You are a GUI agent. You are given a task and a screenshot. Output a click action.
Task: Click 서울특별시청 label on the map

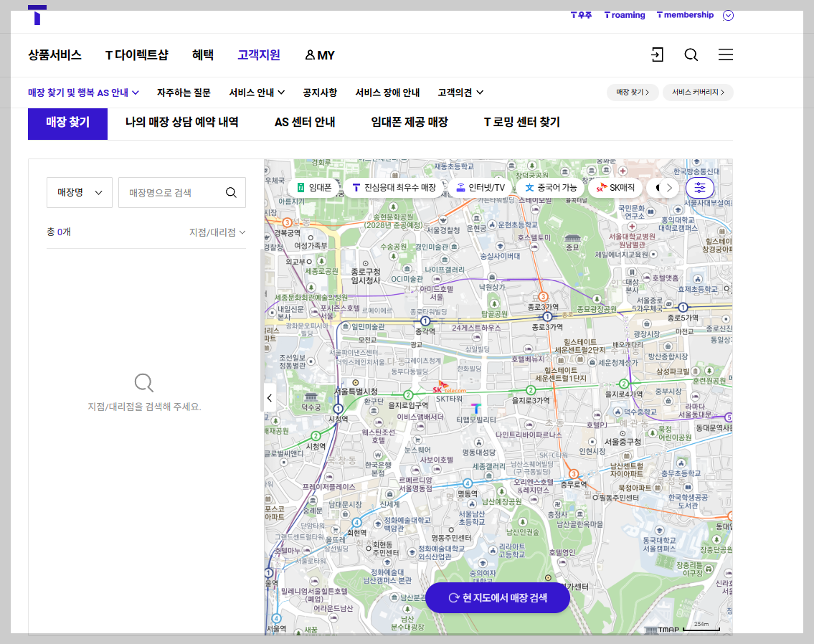coord(356,392)
